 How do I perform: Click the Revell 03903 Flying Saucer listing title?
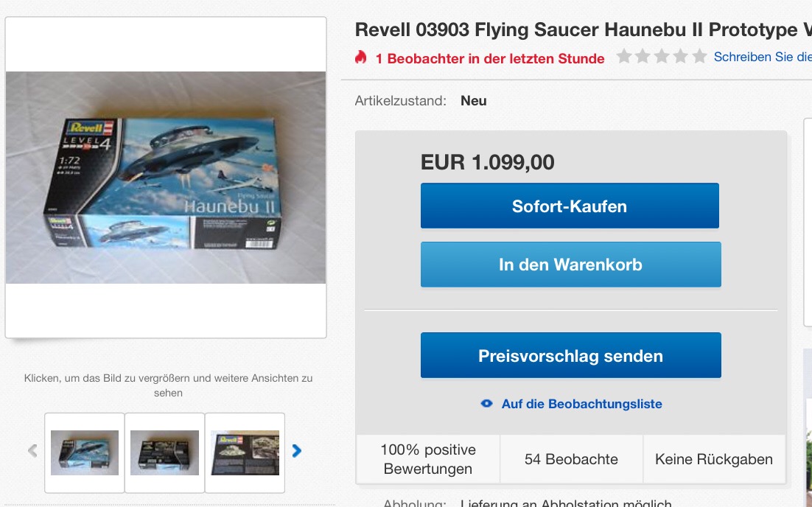pos(583,29)
